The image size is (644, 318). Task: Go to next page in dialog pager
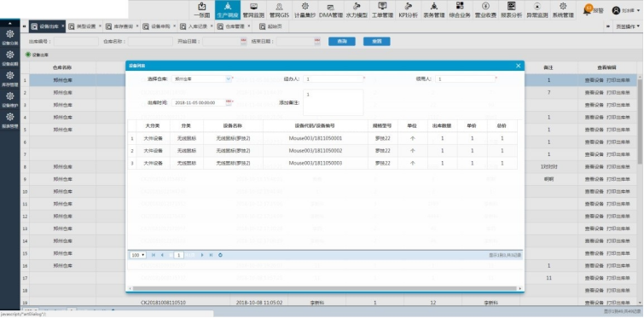202,255
